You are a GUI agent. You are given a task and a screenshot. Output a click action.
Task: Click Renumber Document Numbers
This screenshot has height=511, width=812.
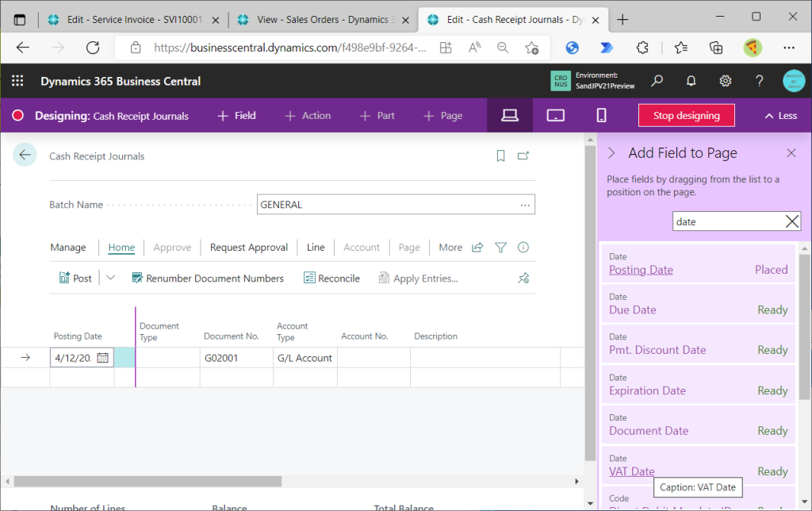tap(208, 279)
